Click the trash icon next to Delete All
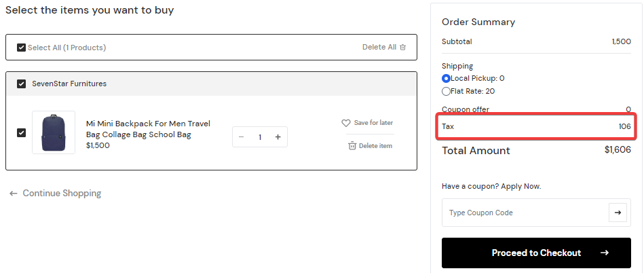This screenshot has height=273, width=644. click(x=403, y=48)
